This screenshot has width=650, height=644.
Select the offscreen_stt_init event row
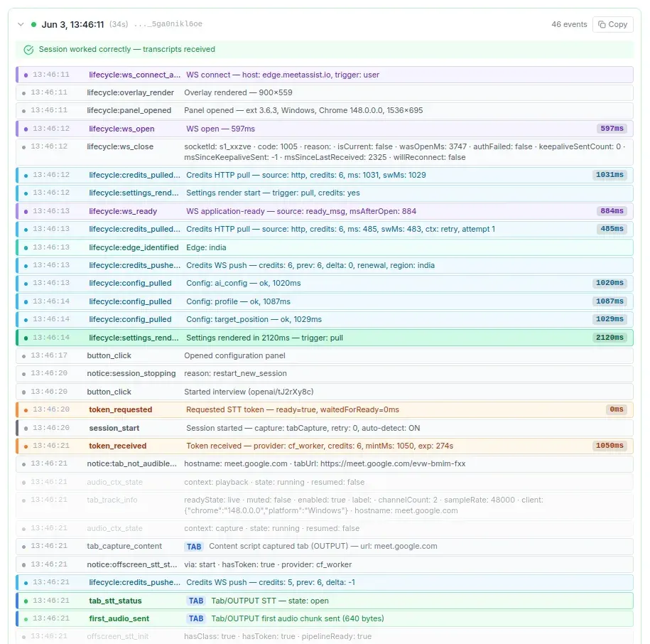325,636
